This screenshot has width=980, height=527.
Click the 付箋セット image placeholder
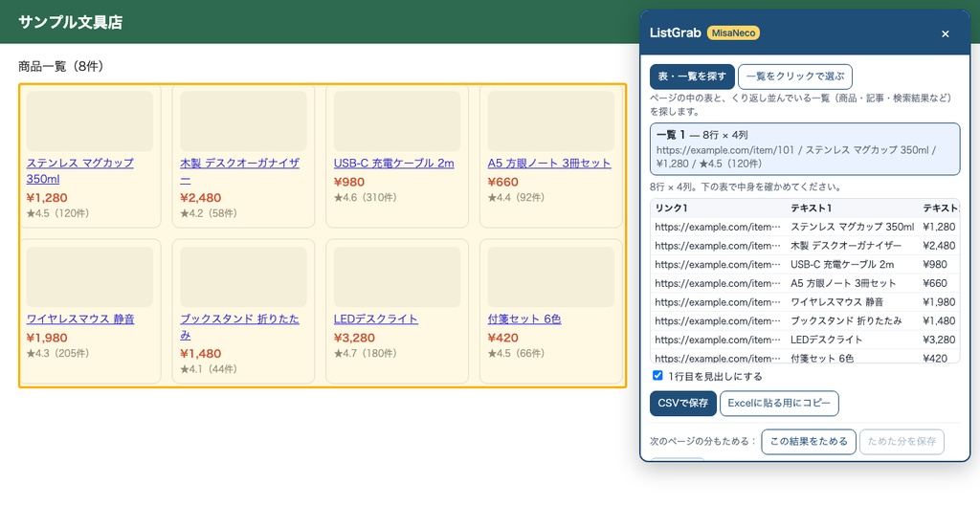point(550,277)
